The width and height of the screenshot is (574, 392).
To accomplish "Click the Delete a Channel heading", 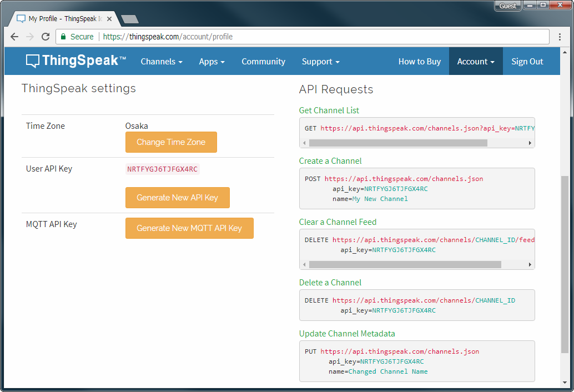I will pos(330,283).
